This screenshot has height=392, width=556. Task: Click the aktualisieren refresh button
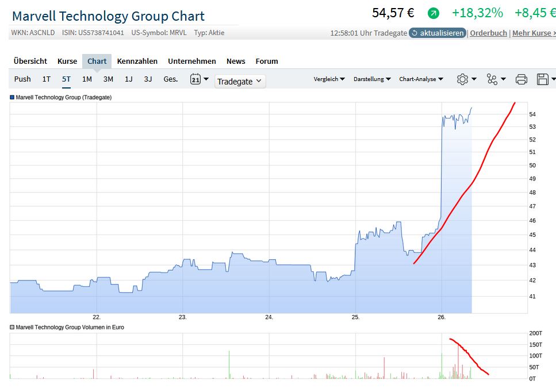[437, 33]
